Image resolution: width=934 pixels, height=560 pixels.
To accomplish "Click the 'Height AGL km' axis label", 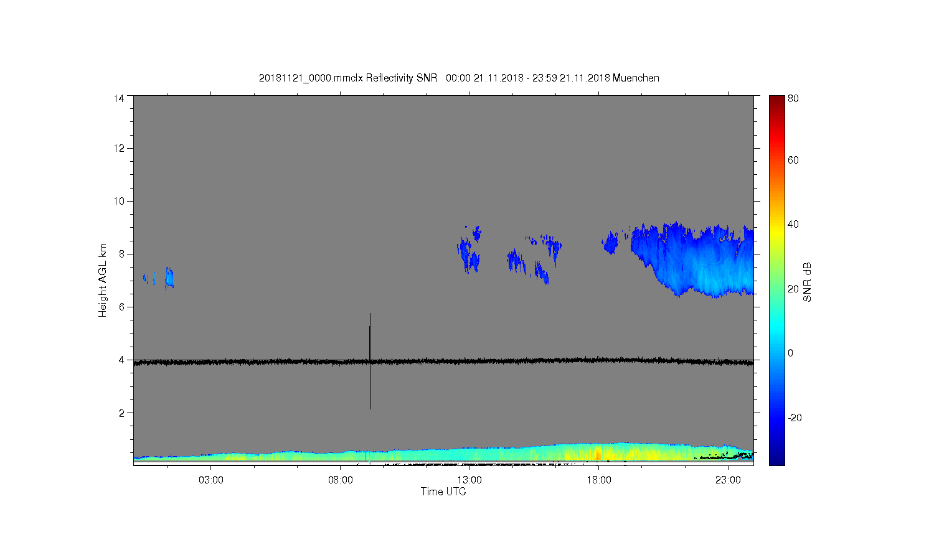I will (103, 281).
